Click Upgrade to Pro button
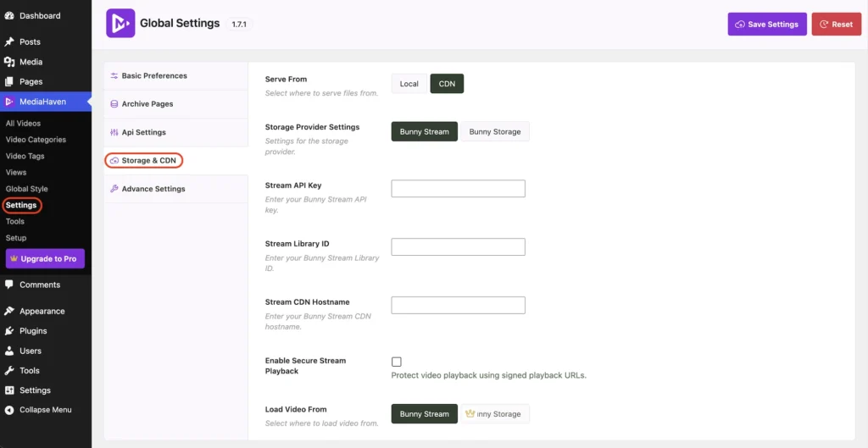The height and width of the screenshot is (448, 868). 45,259
